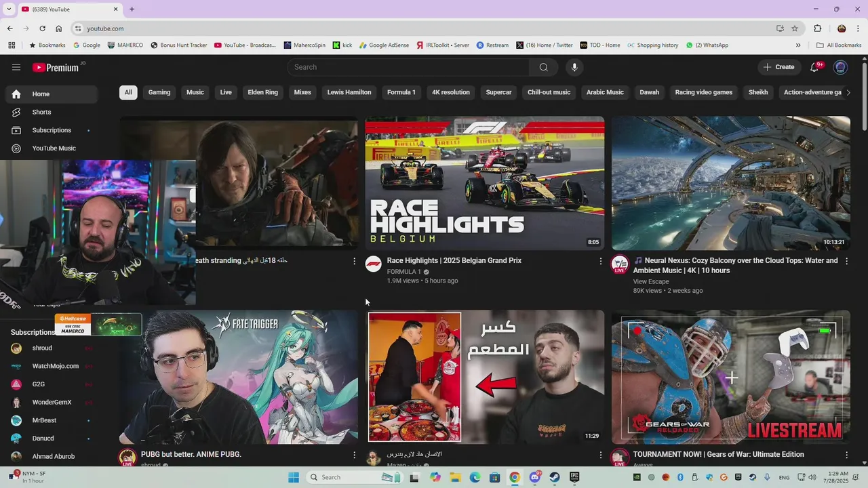The width and height of the screenshot is (868, 488).
Task: Open FORMULA 1 channel avatar
Action: point(374,264)
